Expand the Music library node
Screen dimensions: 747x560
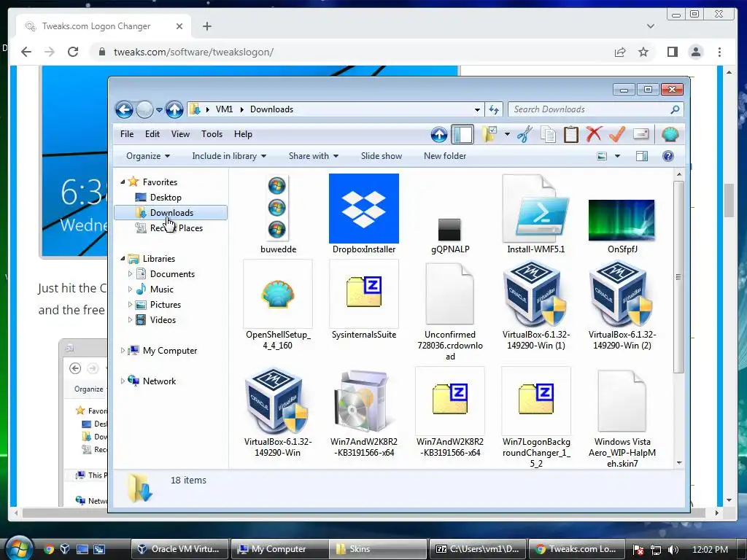tap(130, 289)
